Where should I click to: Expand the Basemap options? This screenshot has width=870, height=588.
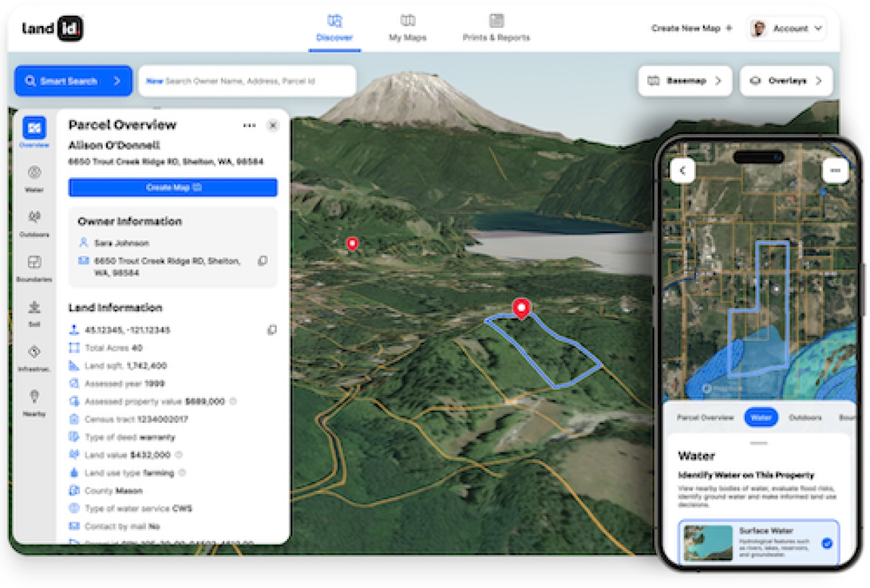[684, 80]
